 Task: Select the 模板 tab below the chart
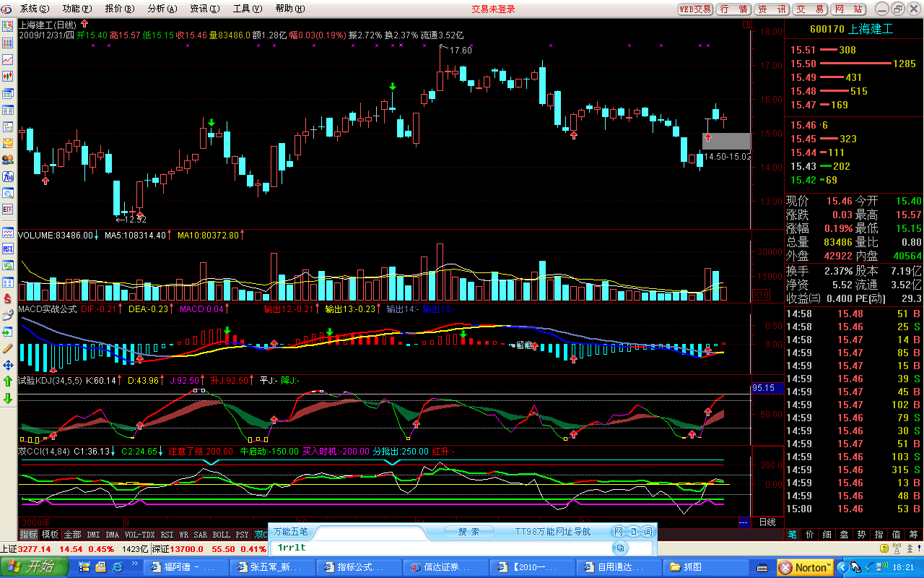click(50, 535)
